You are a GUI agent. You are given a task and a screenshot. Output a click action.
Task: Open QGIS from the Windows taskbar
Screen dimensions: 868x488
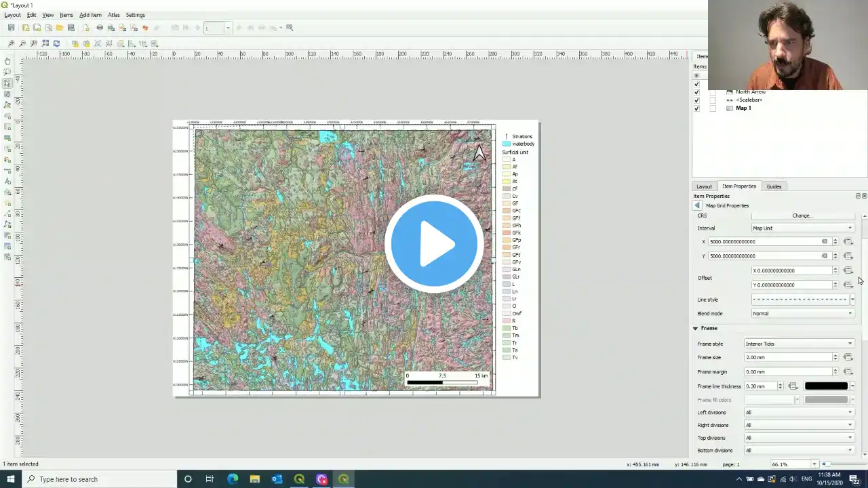[x=299, y=479]
